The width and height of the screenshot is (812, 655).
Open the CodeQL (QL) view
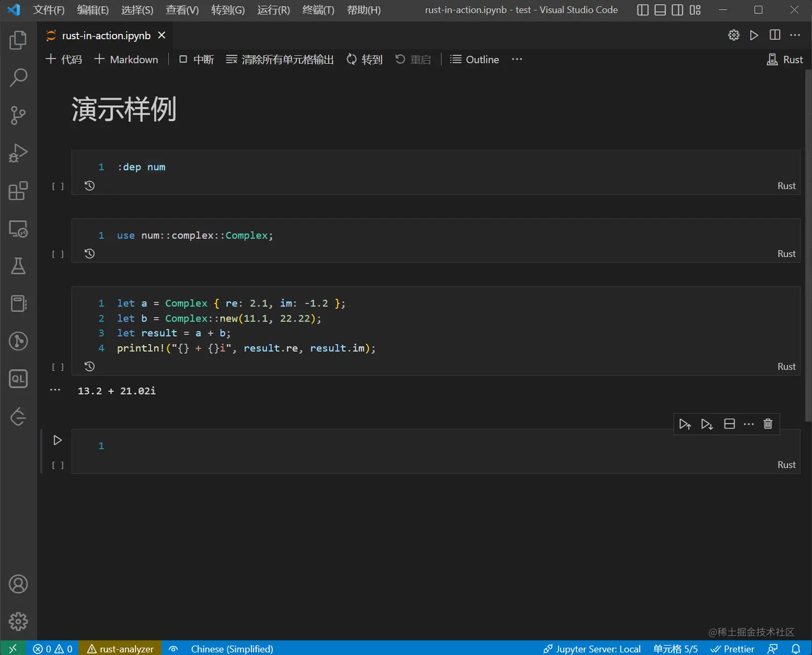[x=18, y=379]
